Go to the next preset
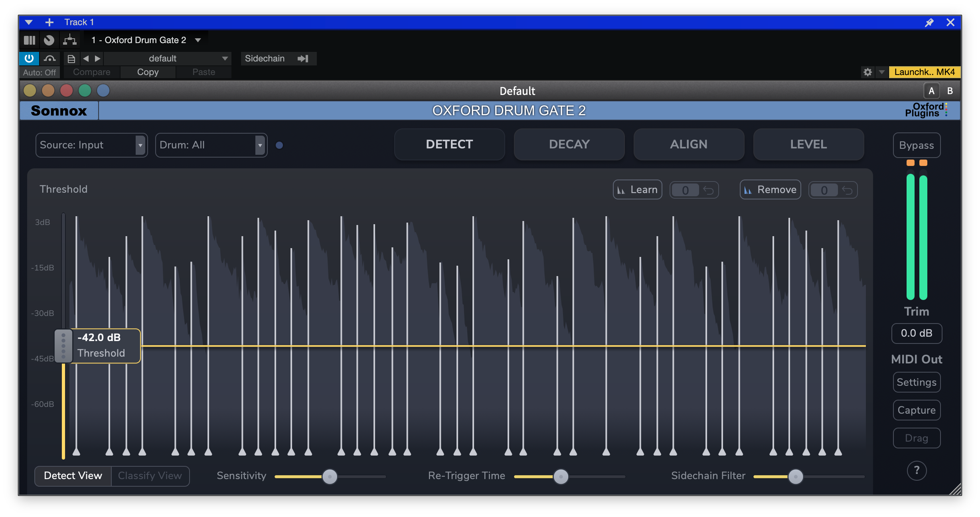 98,59
